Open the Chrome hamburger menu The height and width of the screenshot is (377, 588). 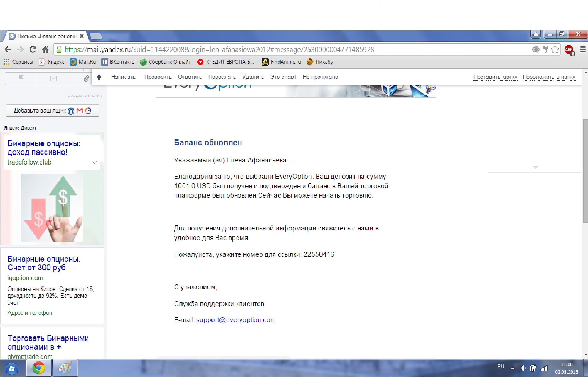(582, 49)
